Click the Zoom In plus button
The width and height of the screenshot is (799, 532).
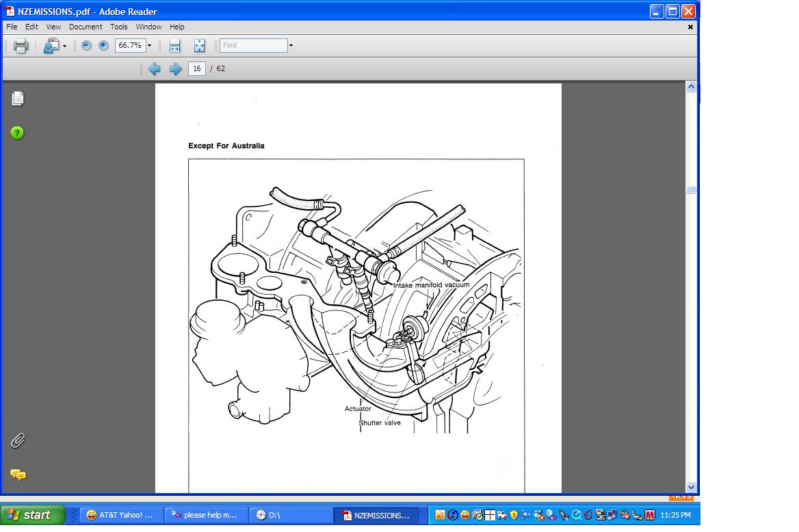[103, 45]
